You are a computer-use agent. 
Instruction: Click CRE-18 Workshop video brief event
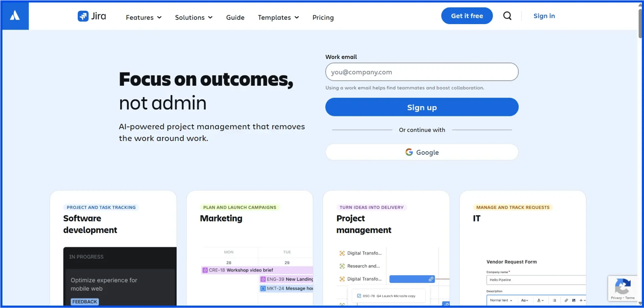point(257,270)
